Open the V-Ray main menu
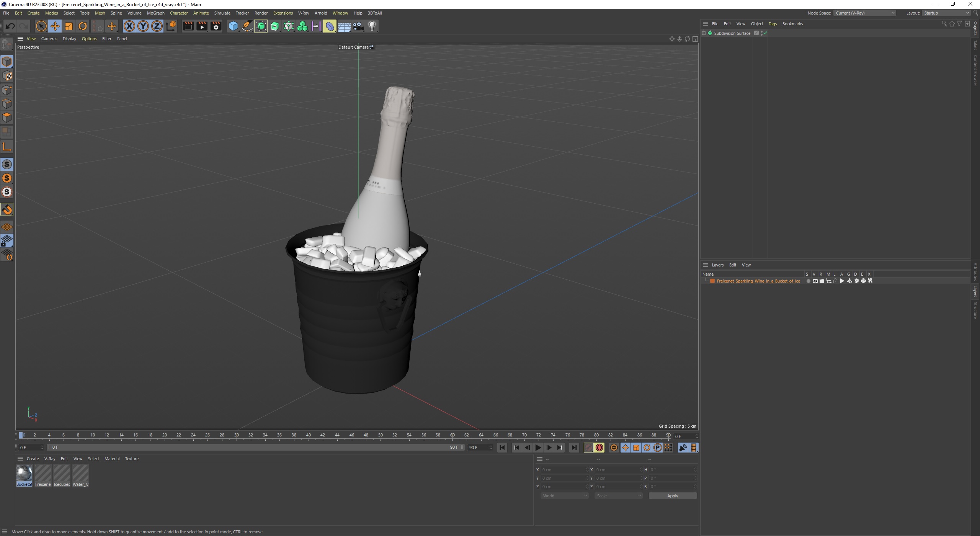This screenshot has height=536, width=980. point(304,13)
